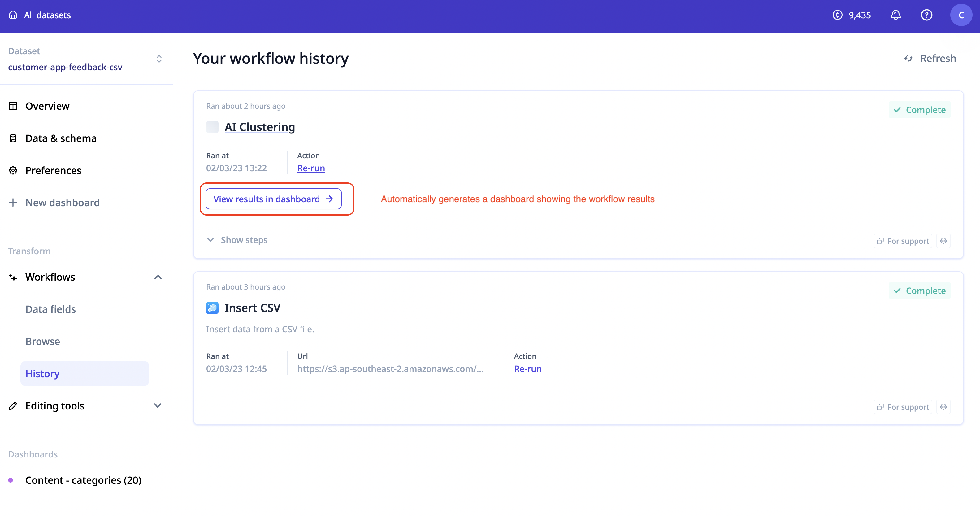Click the home icon beside All datasets
The height and width of the screenshot is (516, 980).
tap(13, 15)
